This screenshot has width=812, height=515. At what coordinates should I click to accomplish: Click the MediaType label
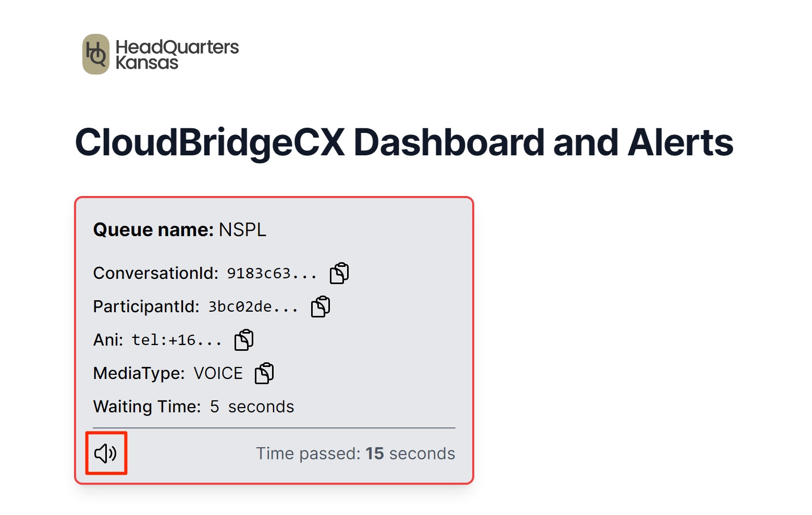(x=139, y=373)
